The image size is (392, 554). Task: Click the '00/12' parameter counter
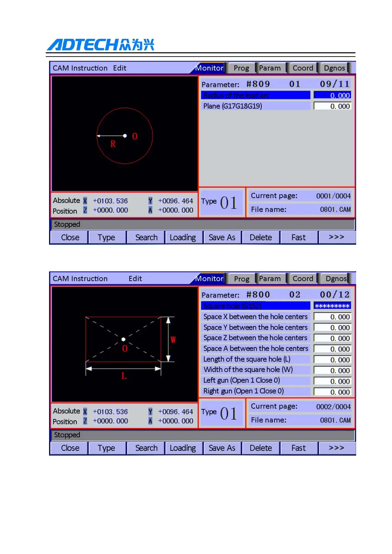pyautogui.click(x=335, y=295)
